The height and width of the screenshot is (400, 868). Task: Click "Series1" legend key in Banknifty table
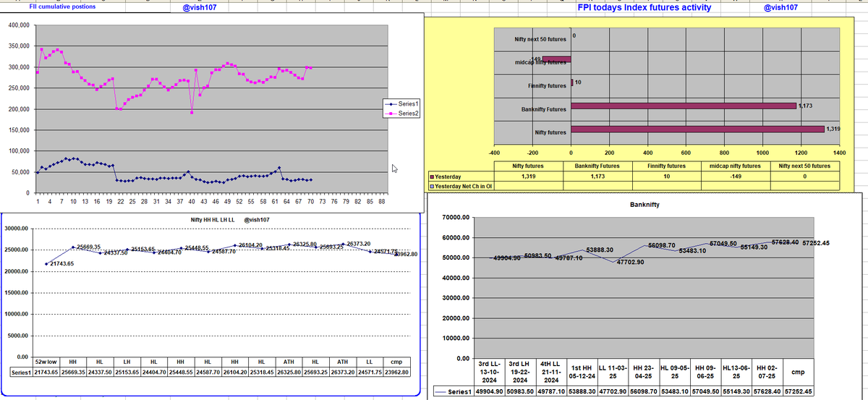(x=455, y=391)
